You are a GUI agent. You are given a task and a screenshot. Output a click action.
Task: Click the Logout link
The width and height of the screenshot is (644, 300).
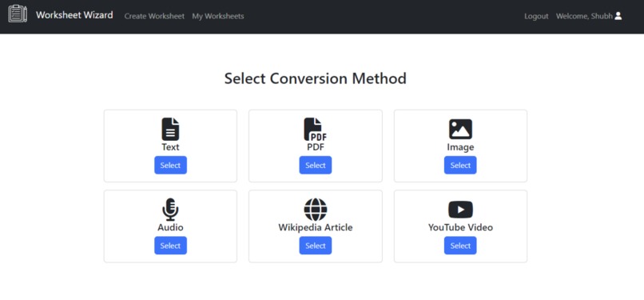point(536,16)
